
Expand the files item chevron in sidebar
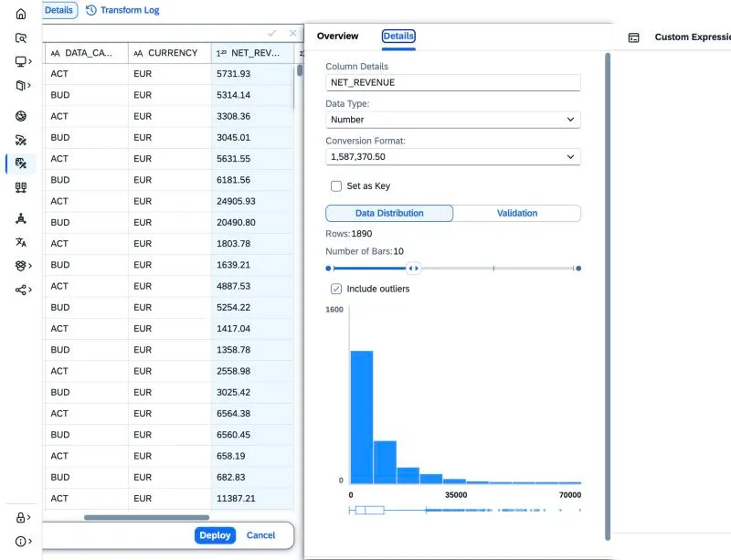point(29,85)
